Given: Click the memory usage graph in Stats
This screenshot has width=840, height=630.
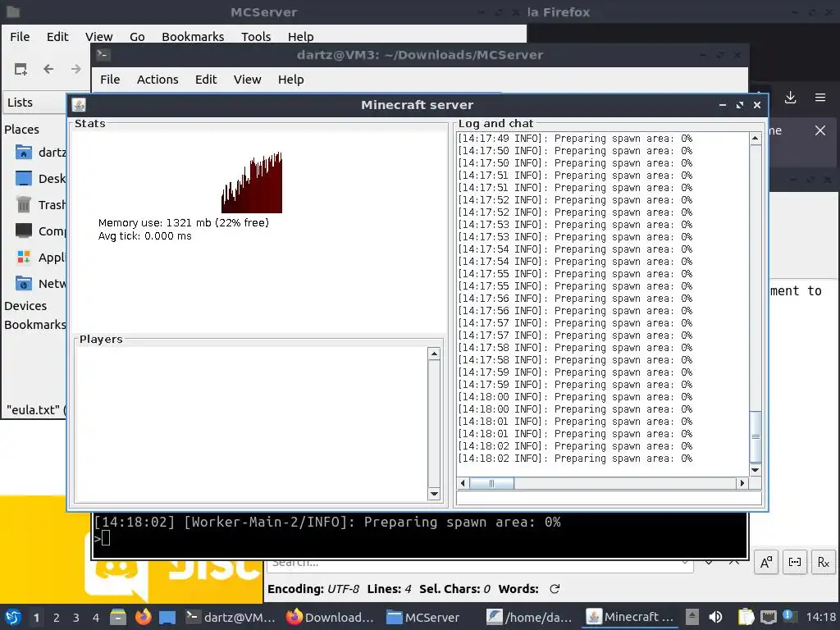Looking at the screenshot, I should (252, 182).
